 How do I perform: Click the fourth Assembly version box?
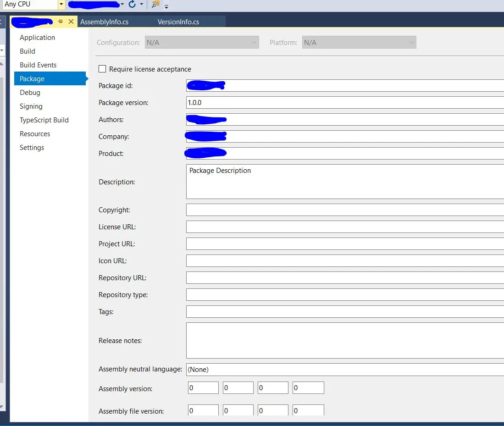tap(308, 388)
